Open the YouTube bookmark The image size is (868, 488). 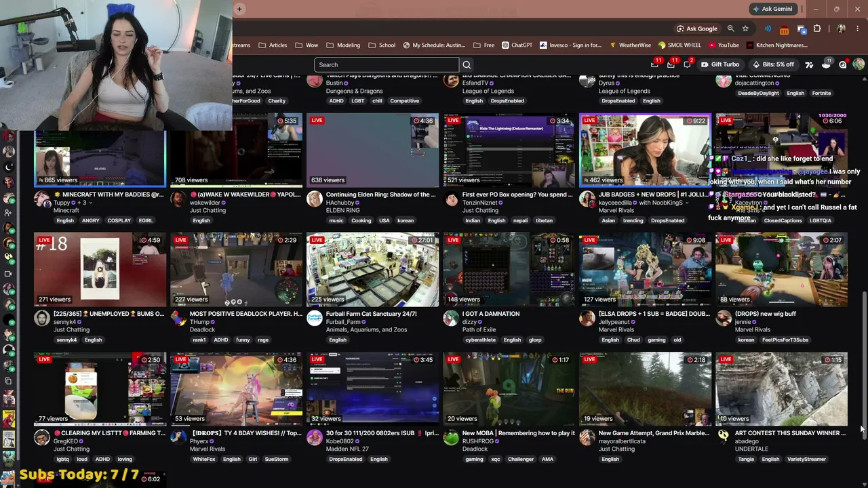coord(724,45)
